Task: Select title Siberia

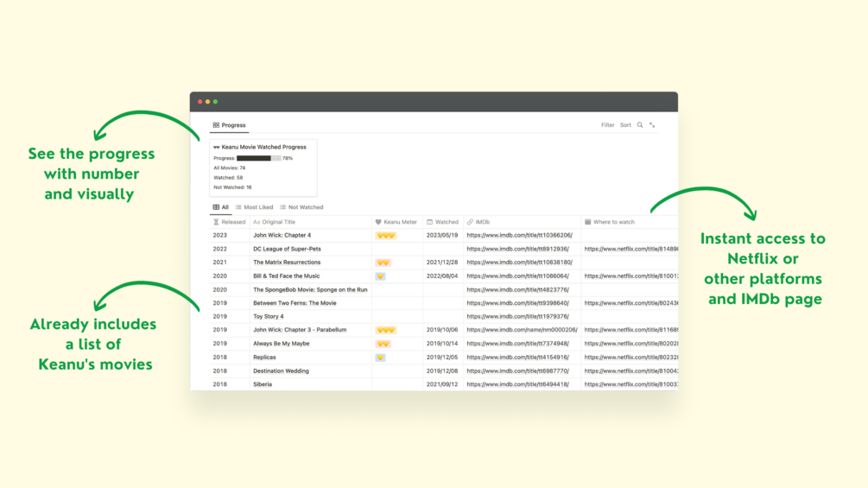Action: tap(263, 384)
